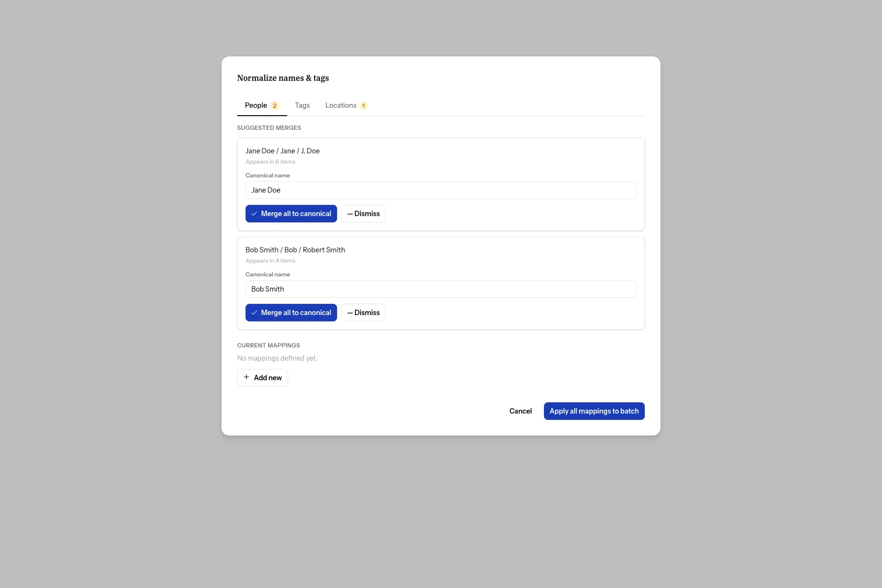Open the Tags tab
The image size is (882, 588).
[x=302, y=105]
